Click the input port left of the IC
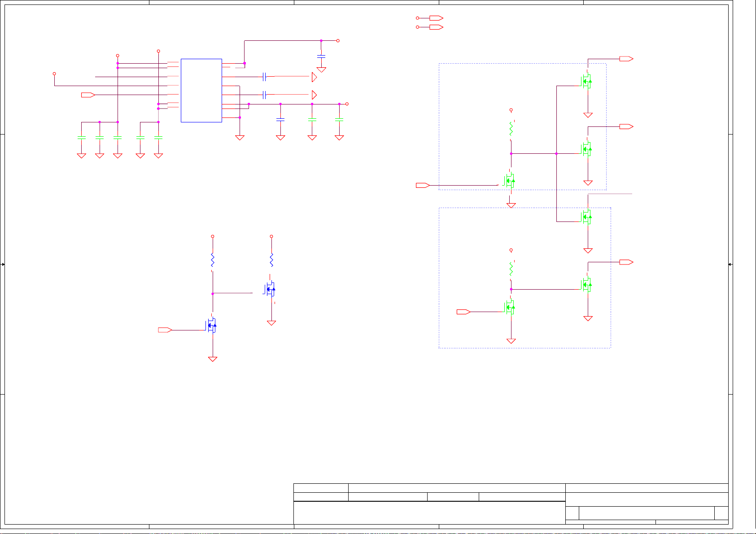 pos(87,95)
